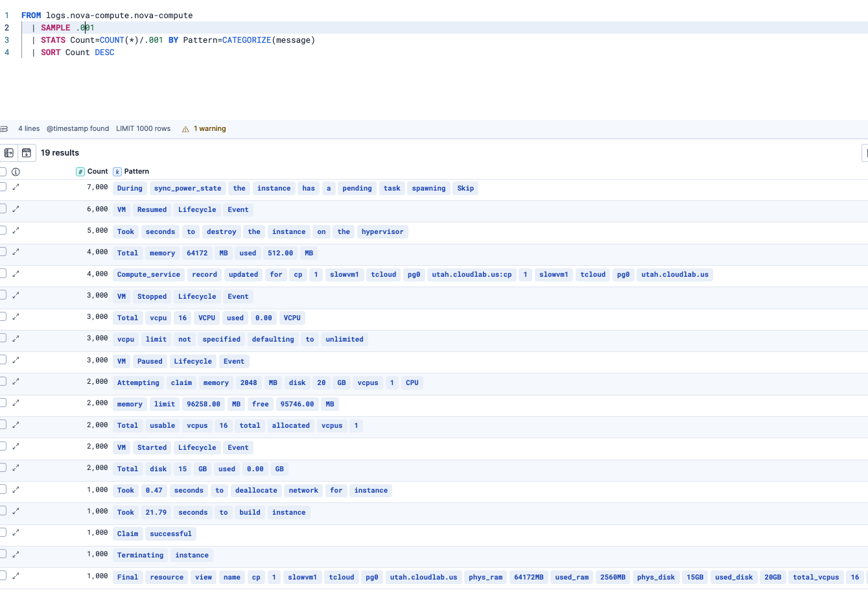Check the 'Terminating instance' row checkbox

pos(3,554)
